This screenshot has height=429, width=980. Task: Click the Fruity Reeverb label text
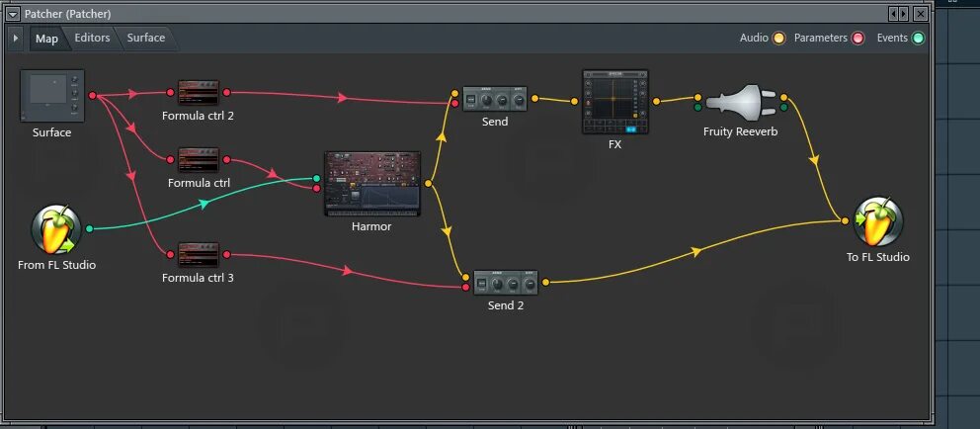pos(741,132)
